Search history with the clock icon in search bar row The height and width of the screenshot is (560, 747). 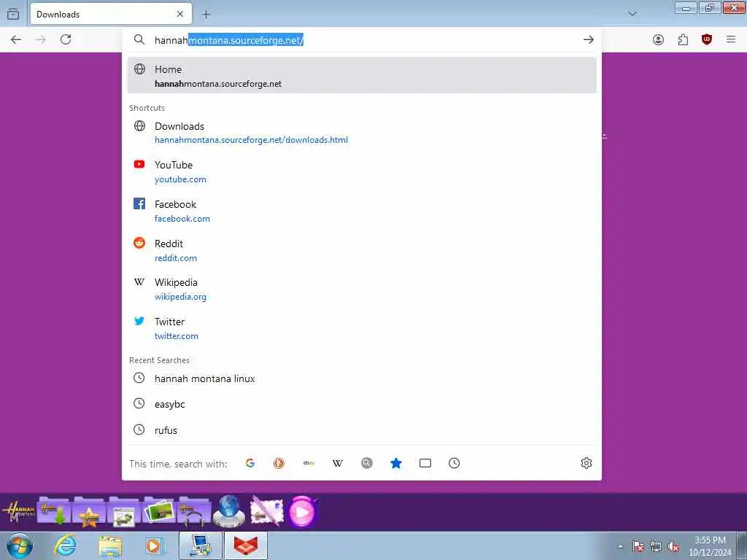tap(454, 463)
